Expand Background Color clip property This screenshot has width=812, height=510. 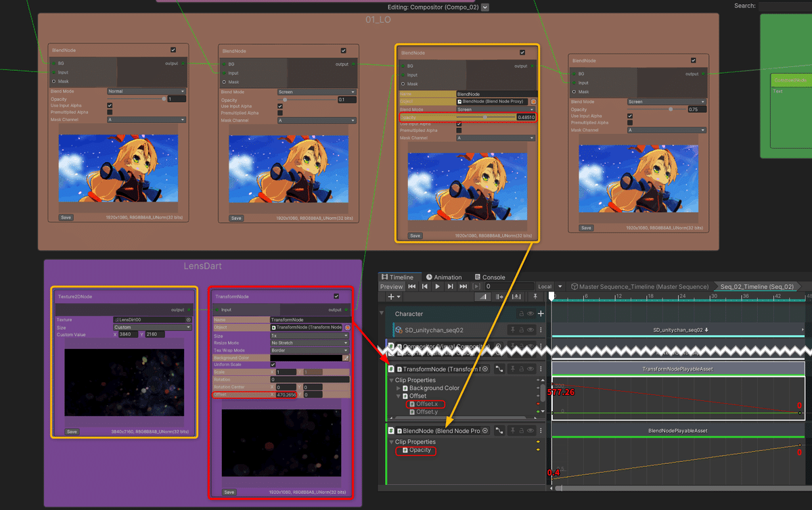pyautogui.click(x=397, y=388)
